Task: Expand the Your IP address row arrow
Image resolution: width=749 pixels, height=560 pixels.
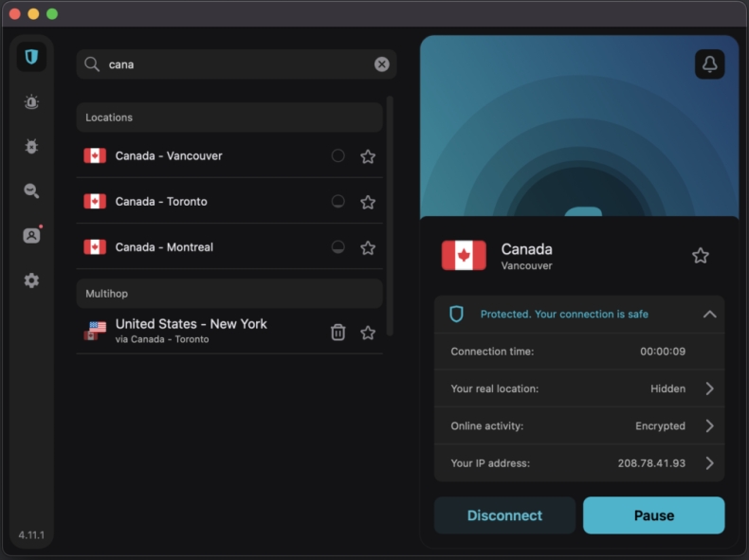Action: (x=709, y=463)
